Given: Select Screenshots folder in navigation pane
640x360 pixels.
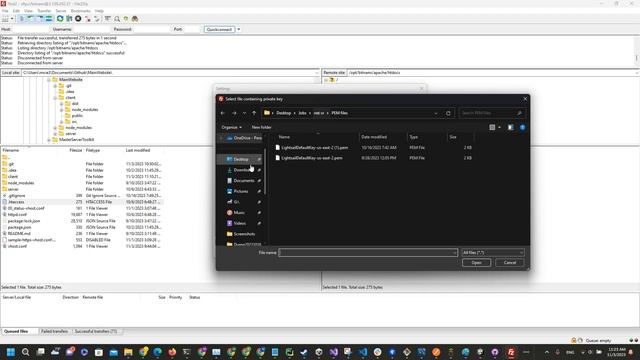Looking at the screenshot, I should click(244, 234).
